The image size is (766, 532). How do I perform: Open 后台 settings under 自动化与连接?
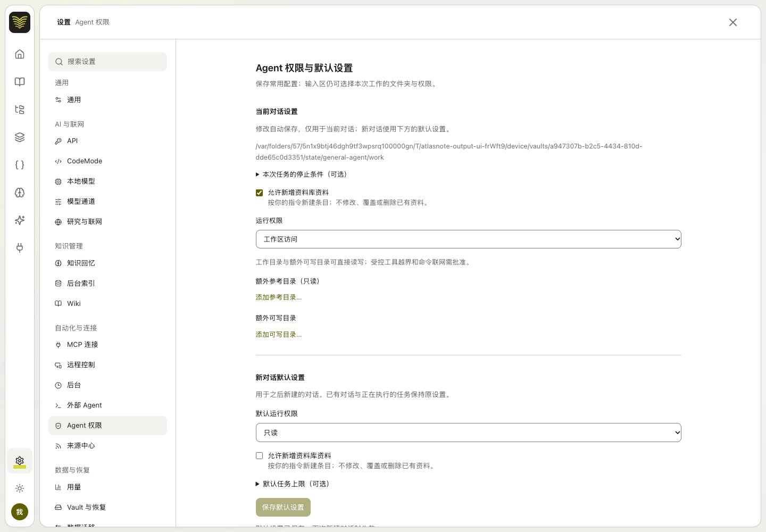coord(107,385)
